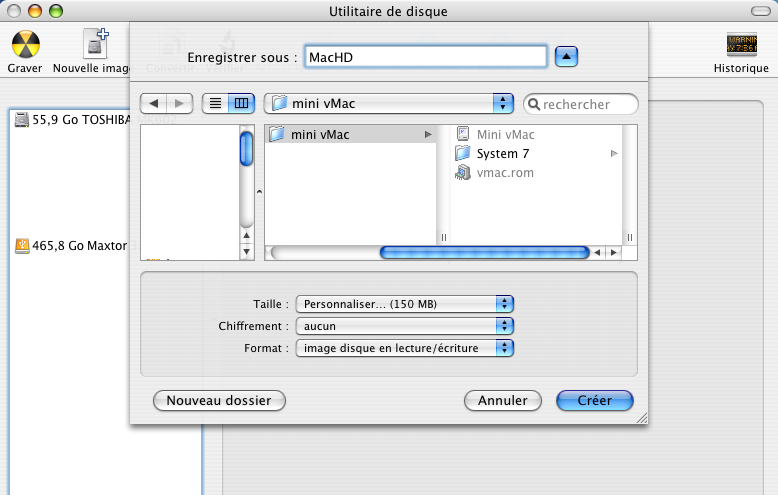Click the dialog resize grip corner
Screen dimensions: 778x495
click(x=642, y=418)
